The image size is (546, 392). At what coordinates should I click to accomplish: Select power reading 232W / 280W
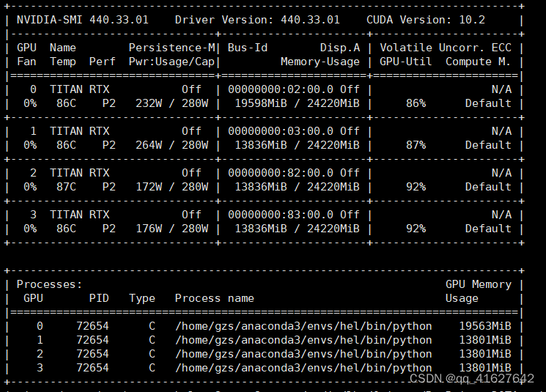point(171,103)
